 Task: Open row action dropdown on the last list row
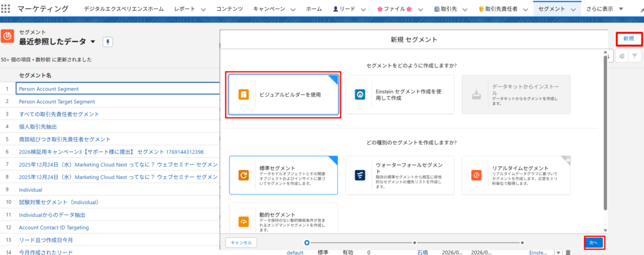(x=558, y=252)
